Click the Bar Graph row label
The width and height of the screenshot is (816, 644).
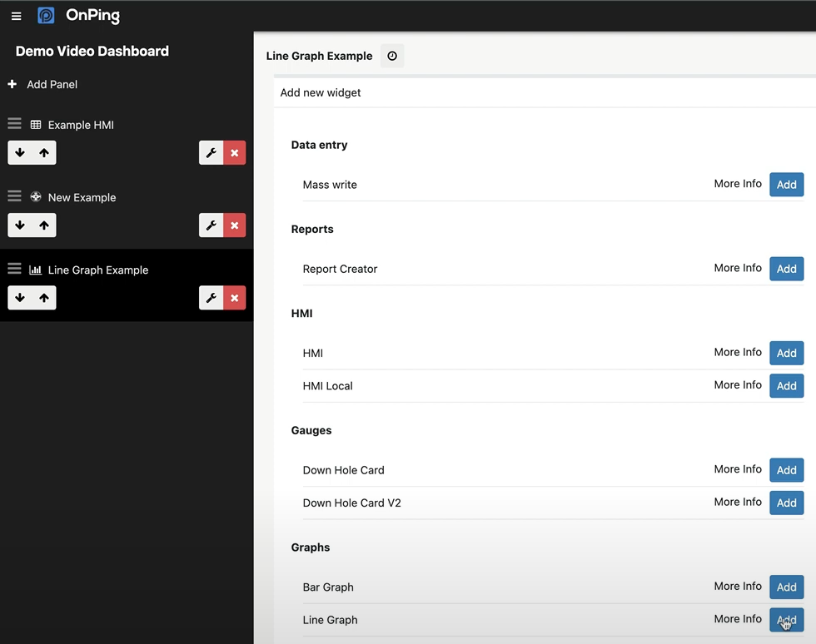[x=328, y=587]
